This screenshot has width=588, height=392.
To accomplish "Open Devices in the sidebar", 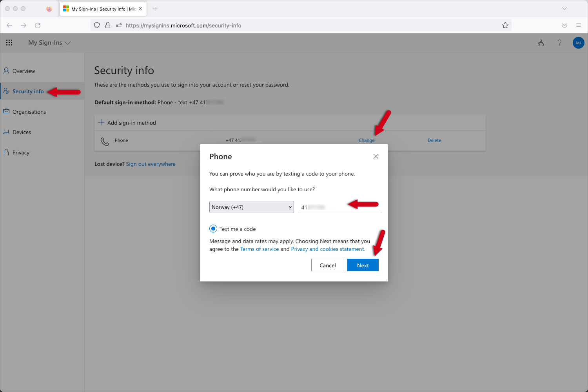I will point(22,132).
